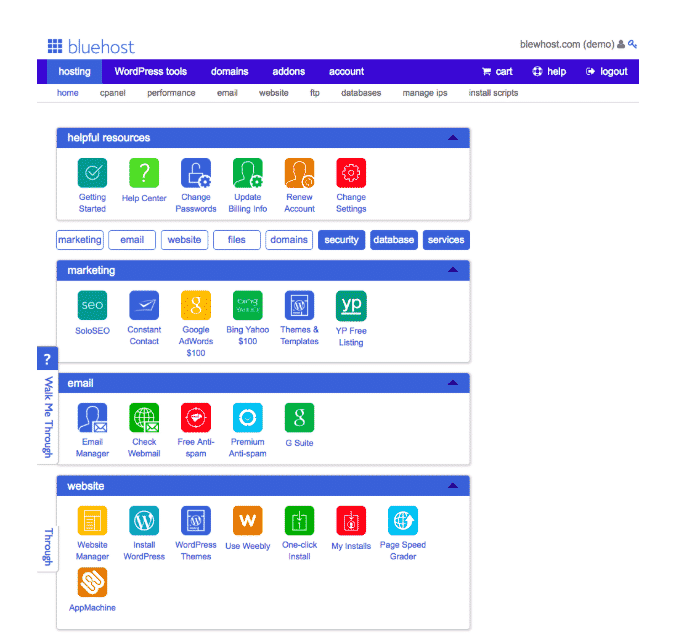Viewport: 696px width, 635px height.
Task: Open the shopping cart link
Action: [x=497, y=71]
